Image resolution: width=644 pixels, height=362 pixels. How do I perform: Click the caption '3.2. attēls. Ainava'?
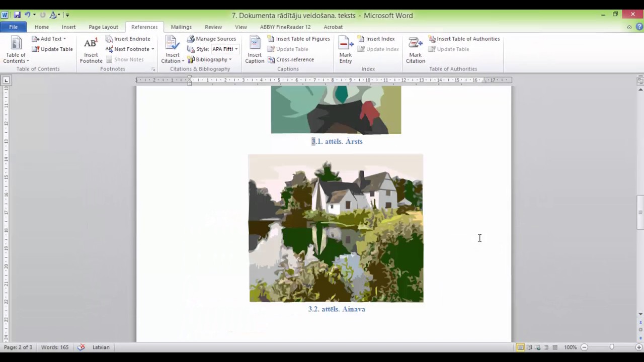(337, 309)
